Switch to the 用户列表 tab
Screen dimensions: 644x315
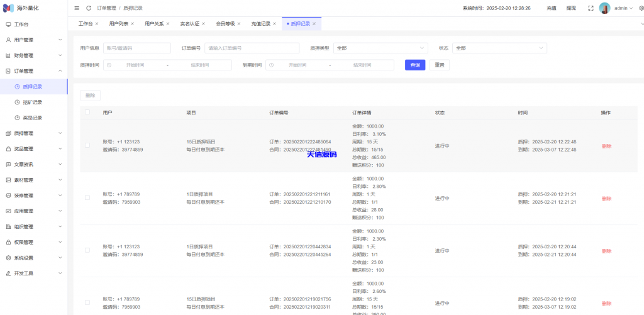(119, 24)
